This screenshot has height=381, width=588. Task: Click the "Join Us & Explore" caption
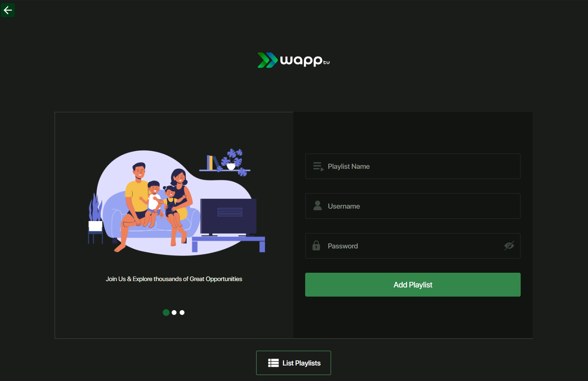[174, 279]
